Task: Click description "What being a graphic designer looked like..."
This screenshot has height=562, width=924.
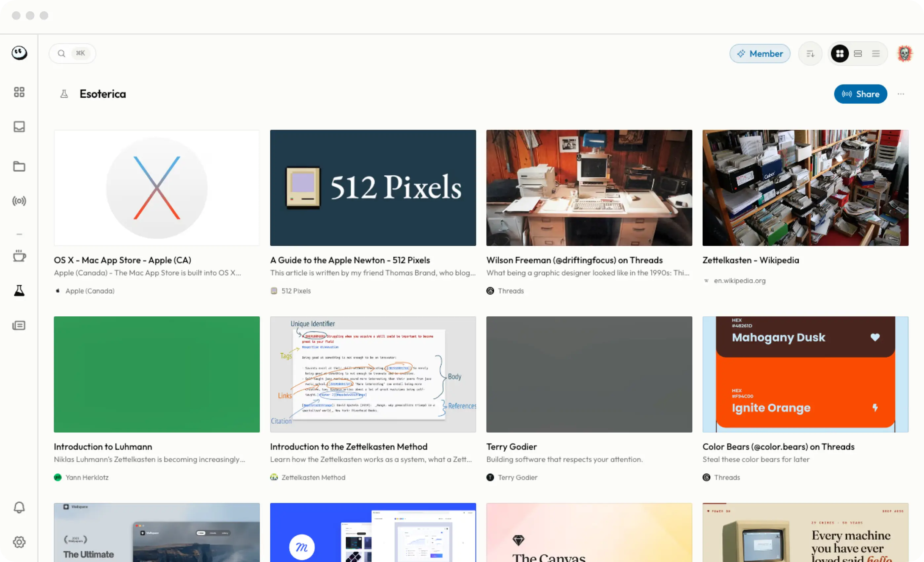Action: [x=588, y=273]
